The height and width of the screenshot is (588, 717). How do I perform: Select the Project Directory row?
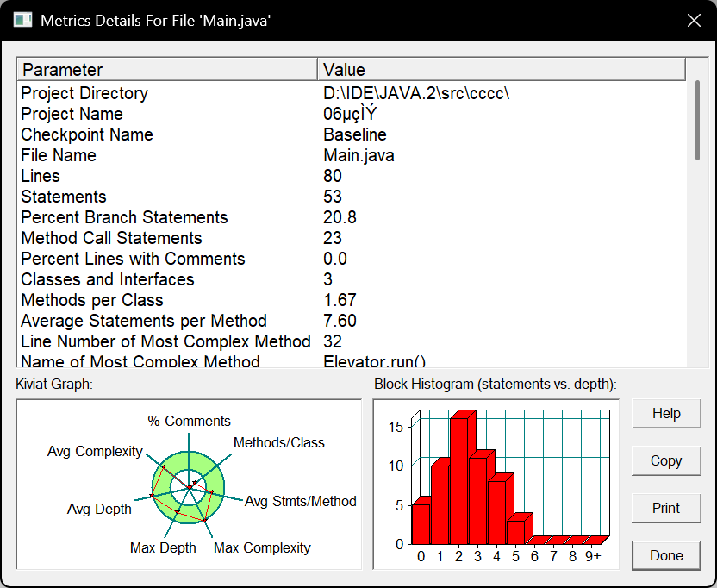pos(352,93)
